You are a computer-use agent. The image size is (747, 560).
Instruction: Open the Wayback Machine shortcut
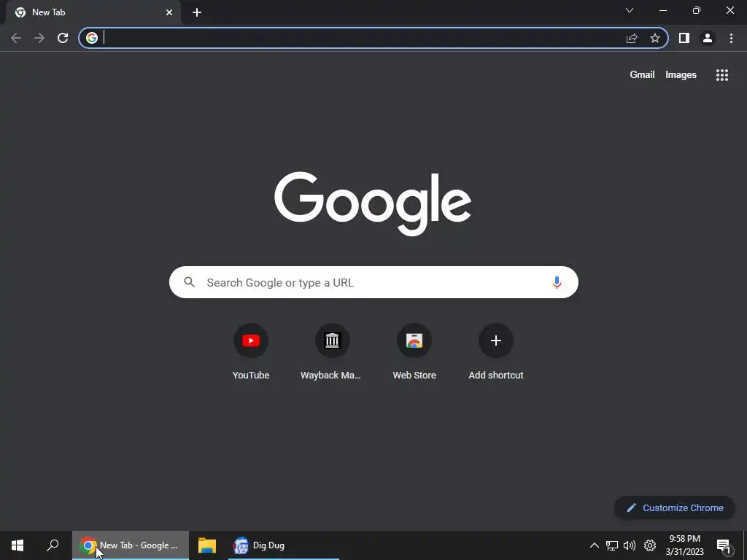[x=332, y=352]
